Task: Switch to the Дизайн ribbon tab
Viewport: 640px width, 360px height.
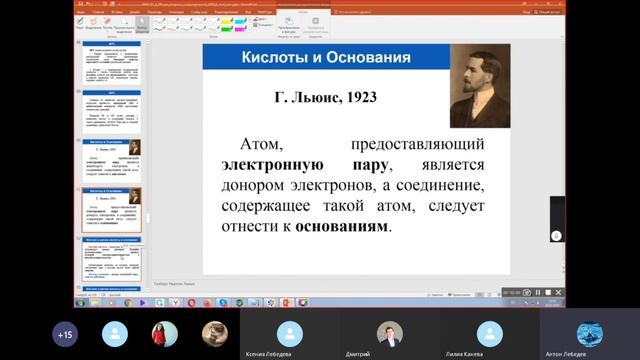Action: [x=135, y=12]
